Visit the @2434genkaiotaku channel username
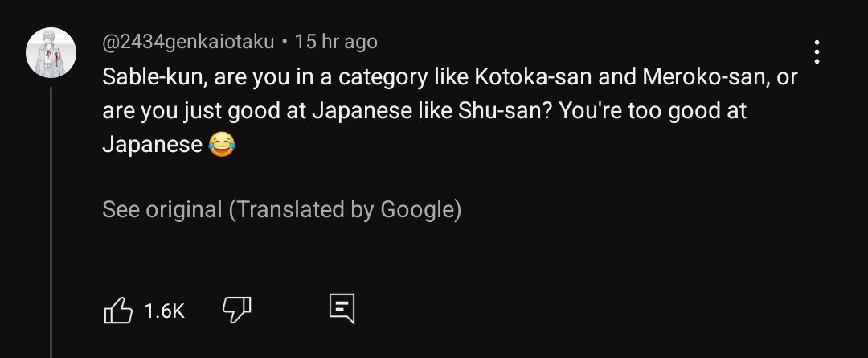868x358 pixels. (x=188, y=41)
